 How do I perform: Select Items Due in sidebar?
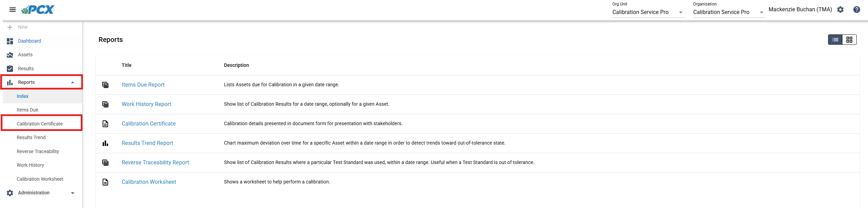27,110
